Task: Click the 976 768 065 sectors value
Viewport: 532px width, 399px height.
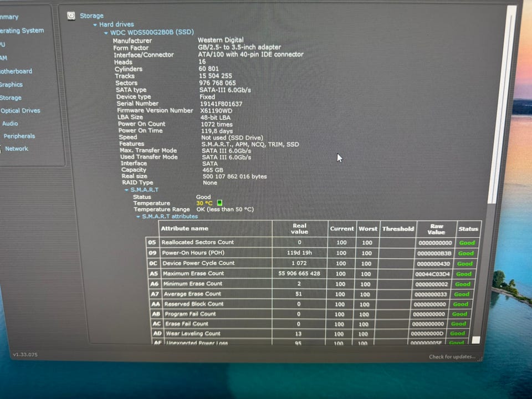Action: click(x=217, y=83)
